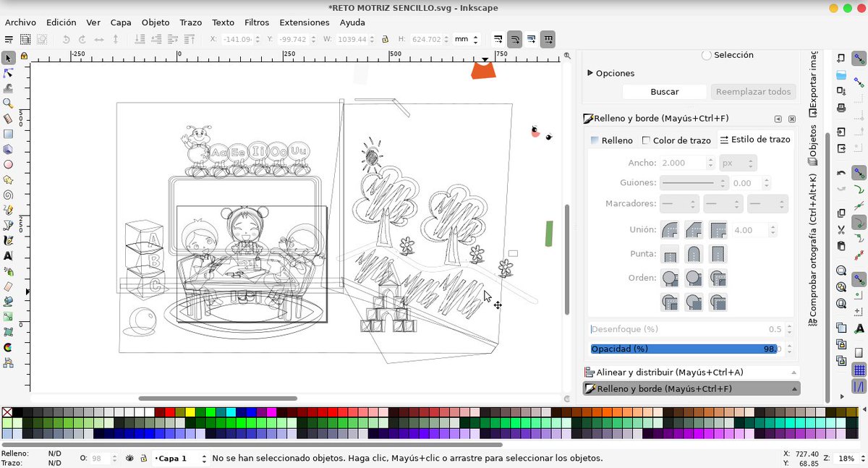Toggle width/height lock in toolbar
Screen dimensions: 868x468
coord(385,39)
